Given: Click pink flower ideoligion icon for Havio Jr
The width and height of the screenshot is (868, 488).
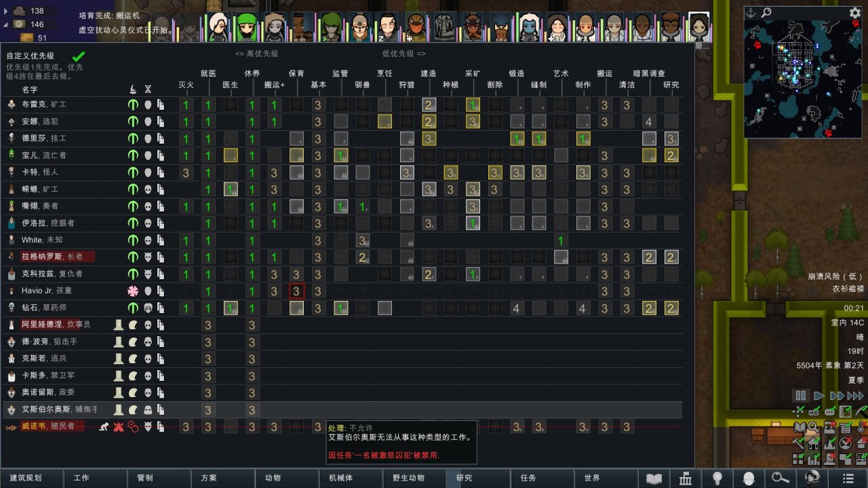Looking at the screenshot, I should (x=134, y=291).
